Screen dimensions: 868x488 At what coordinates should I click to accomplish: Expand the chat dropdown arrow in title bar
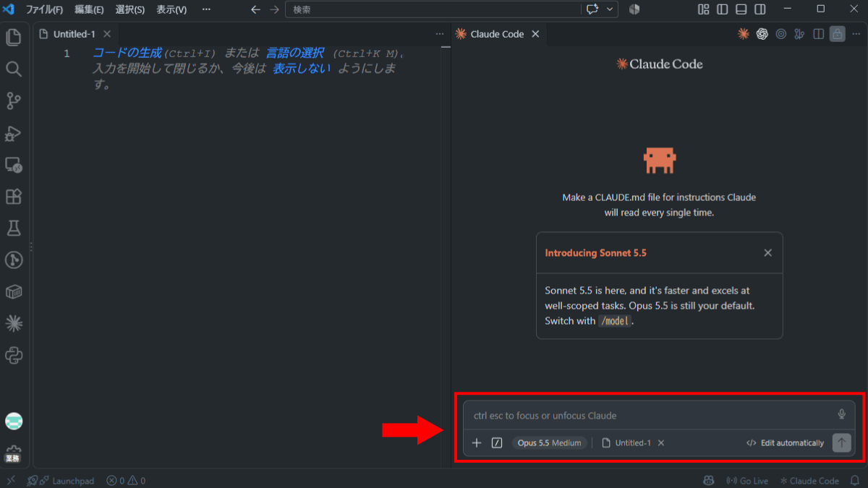click(611, 9)
